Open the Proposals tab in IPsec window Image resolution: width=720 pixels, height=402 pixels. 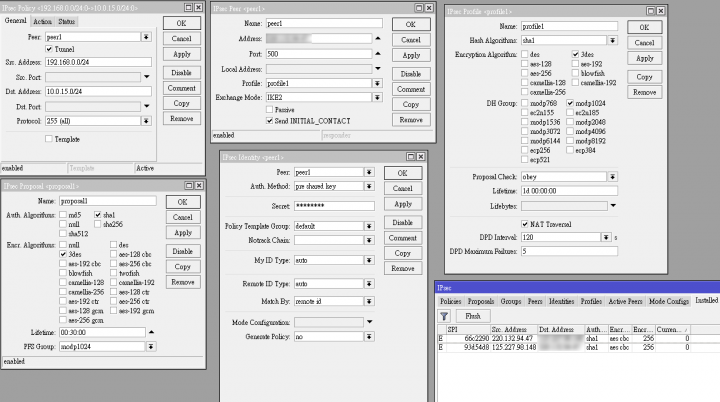click(x=481, y=301)
